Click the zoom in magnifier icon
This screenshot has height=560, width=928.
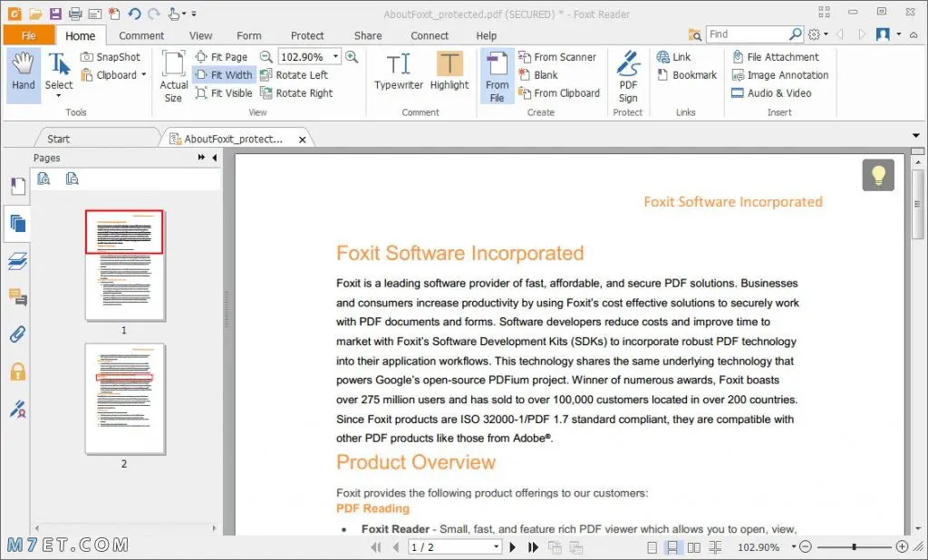point(352,57)
